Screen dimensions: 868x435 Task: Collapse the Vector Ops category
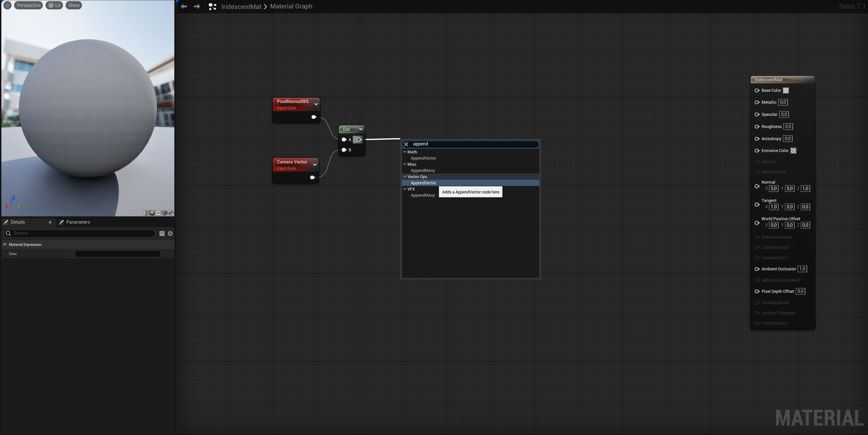pyautogui.click(x=405, y=177)
